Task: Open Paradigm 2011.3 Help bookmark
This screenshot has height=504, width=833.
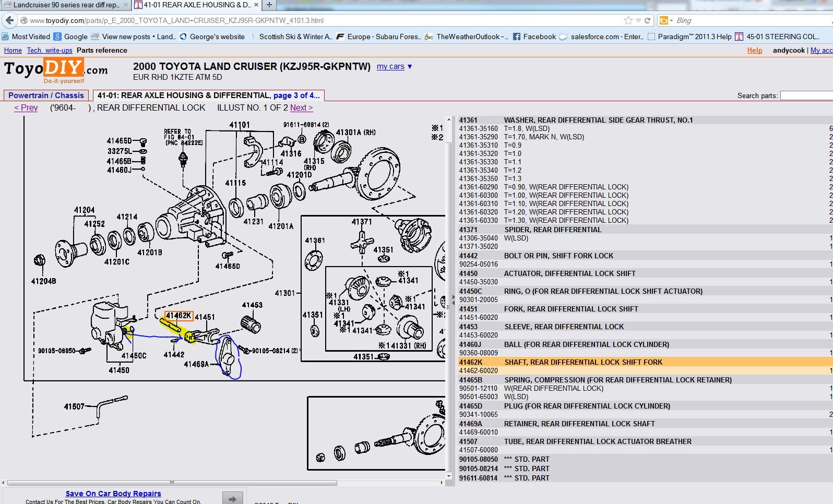Action: 689,37
